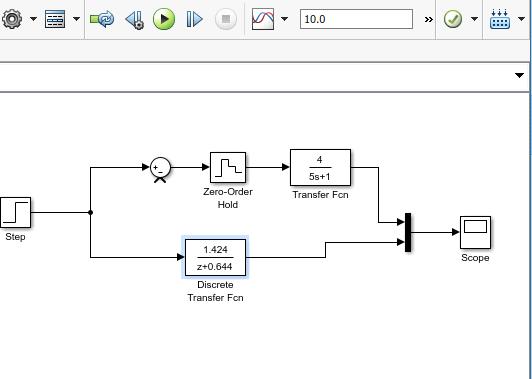Click the Build Model icon

coord(500,19)
